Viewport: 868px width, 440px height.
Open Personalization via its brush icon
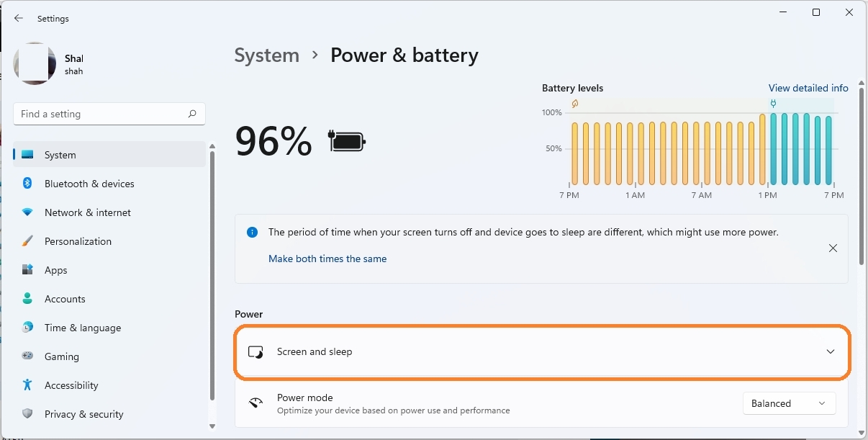(27, 241)
